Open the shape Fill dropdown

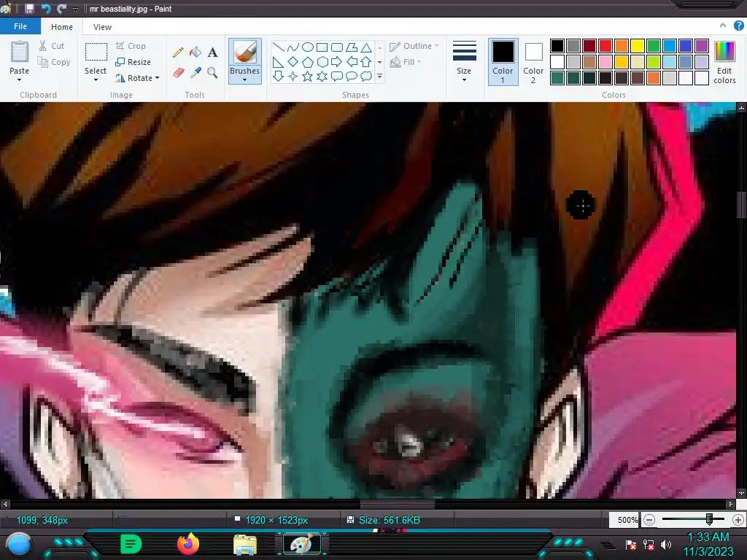(406, 62)
